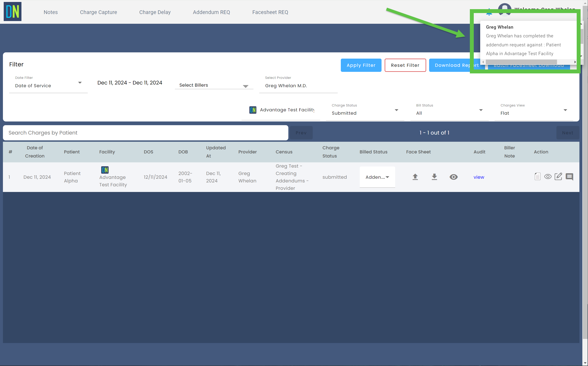Click the Audit view link

coord(479,177)
